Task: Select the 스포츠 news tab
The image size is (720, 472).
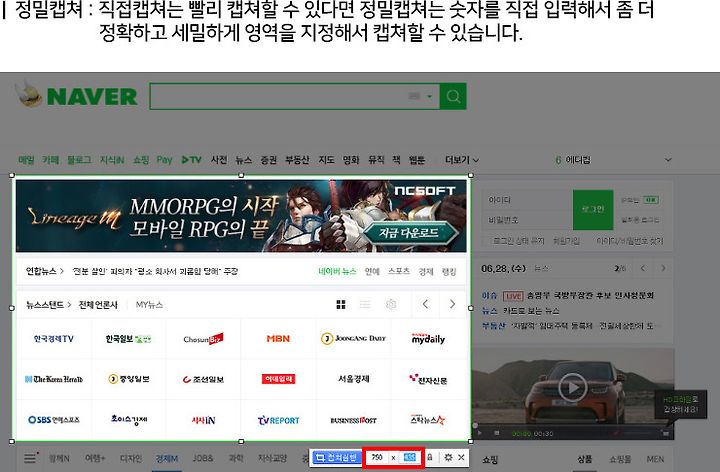Action: pos(399,271)
